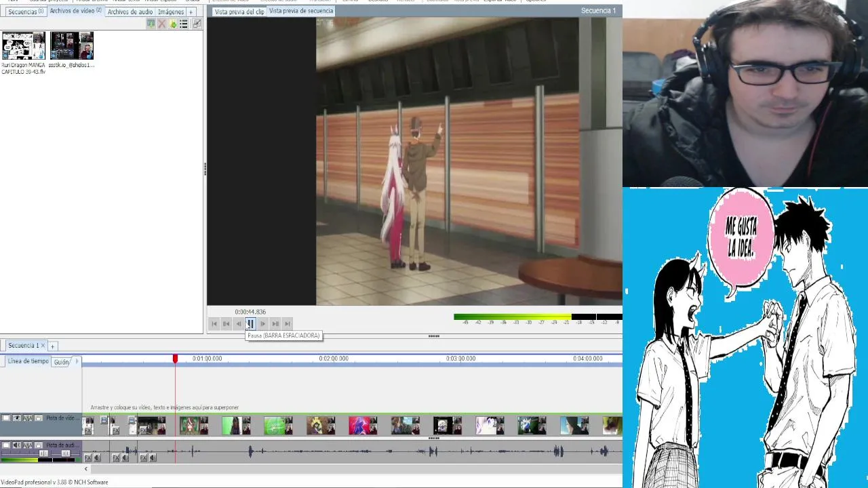Viewport: 868px width, 488px height.
Task: Toggle video track visibility eye
Action: tap(17, 418)
